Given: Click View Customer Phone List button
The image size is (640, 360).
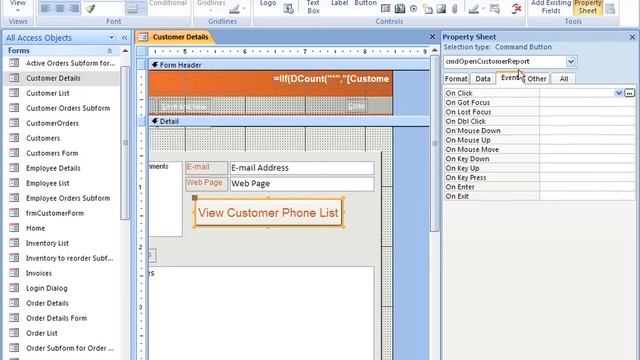Looking at the screenshot, I should click(268, 213).
